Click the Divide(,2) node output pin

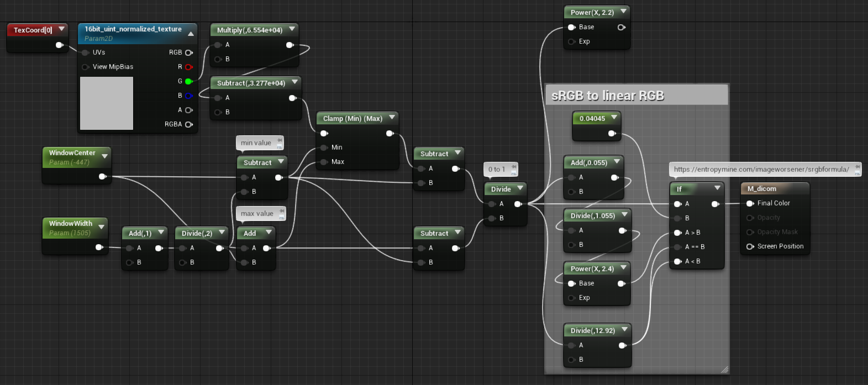[219, 248]
